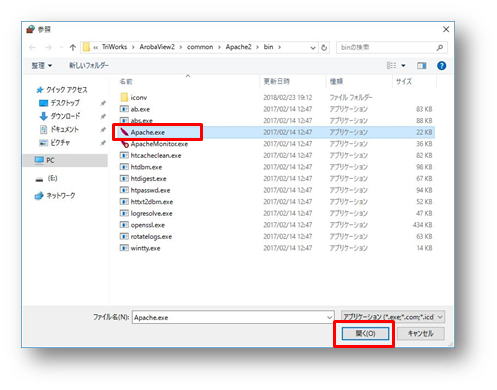Click bin in the breadcrumb path
This screenshot has width=497, height=390.
(x=268, y=47)
